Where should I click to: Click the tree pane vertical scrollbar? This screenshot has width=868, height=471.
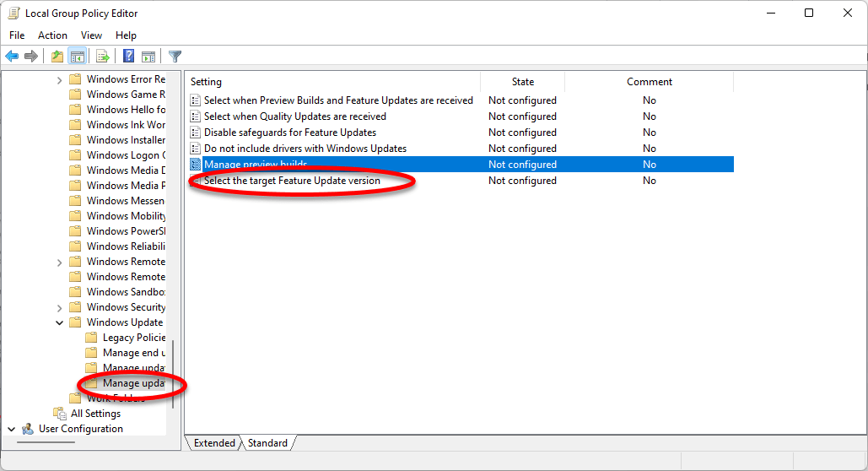click(x=173, y=375)
